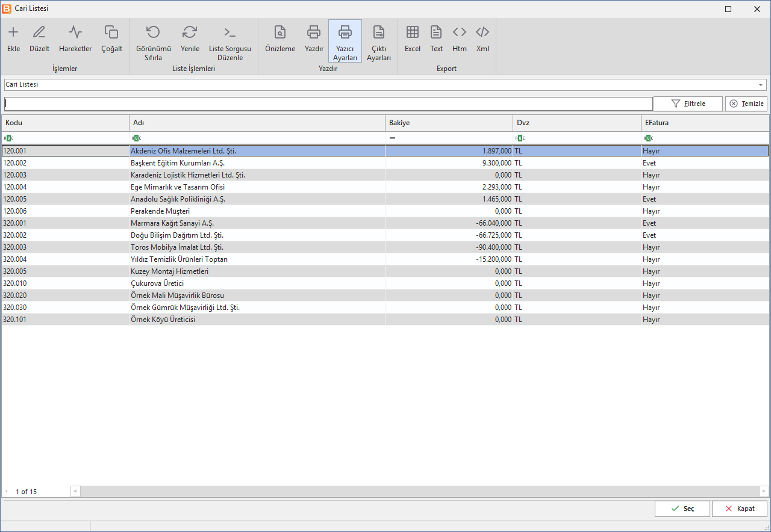Print the list with Yazdır

pyautogui.click(x=314, y=39)
